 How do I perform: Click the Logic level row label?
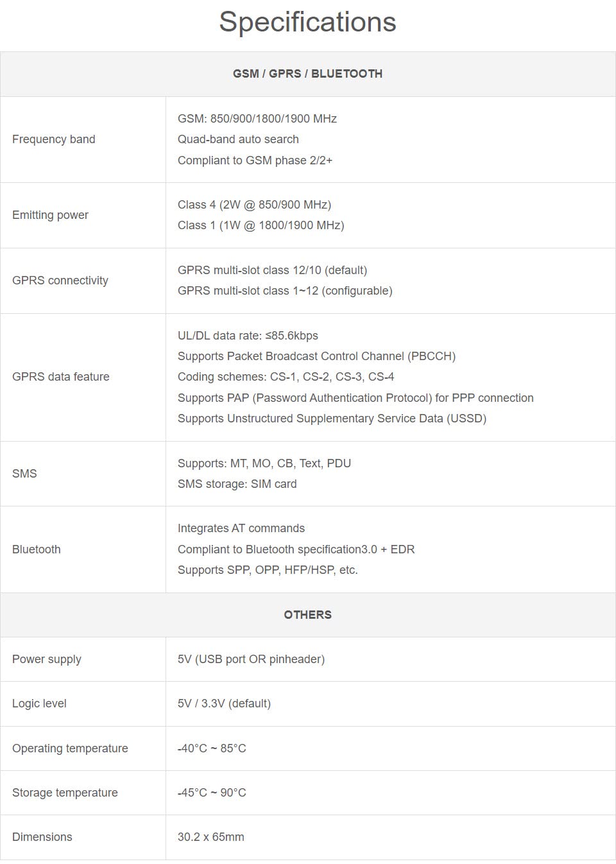click(x=39, y=704)
